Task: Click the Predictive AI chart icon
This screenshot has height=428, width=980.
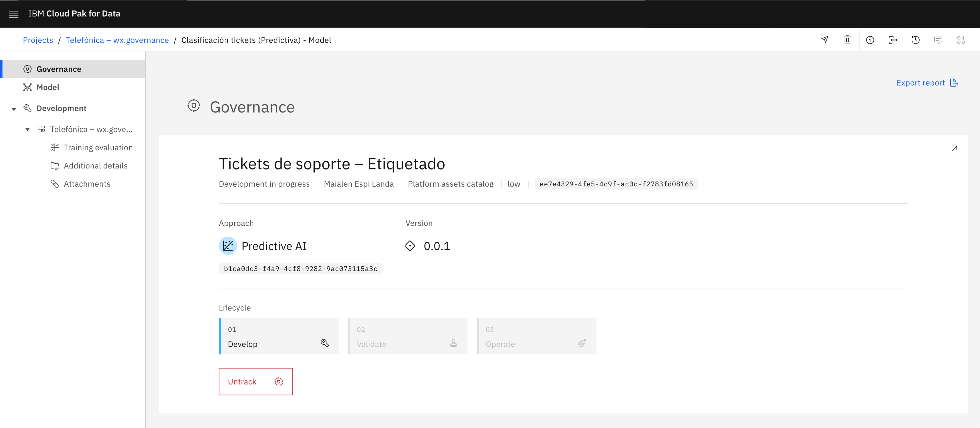Action: 228,246
